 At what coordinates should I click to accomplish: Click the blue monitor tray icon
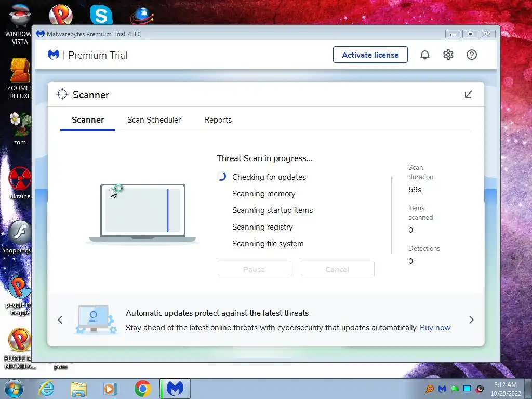(467, 389)
